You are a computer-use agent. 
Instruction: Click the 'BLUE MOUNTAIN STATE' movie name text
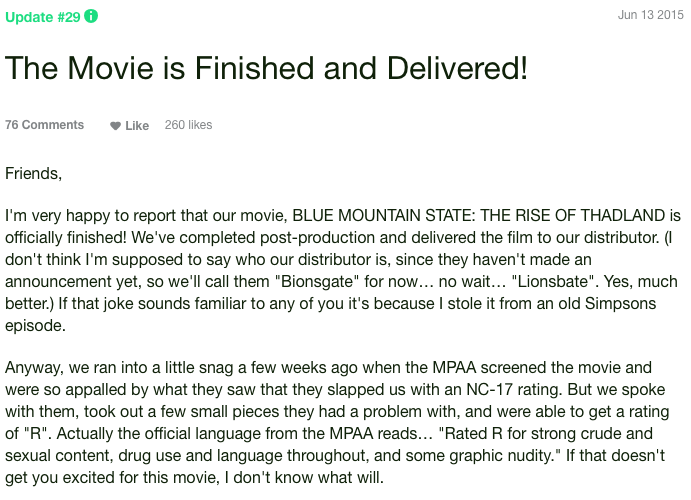pyautogui.click(x=383, y=215)
